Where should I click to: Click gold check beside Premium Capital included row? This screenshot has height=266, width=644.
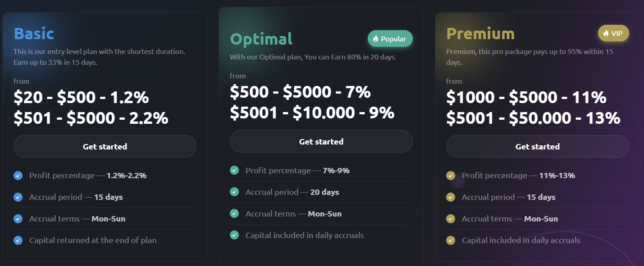pyautogui.click(x=451, y=240)
